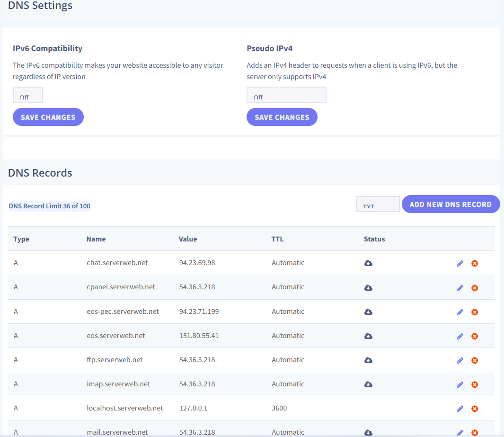The width and height of the screenshot is (504, 437).
Task: Toggle the cloud status for imap.serverweb.net
Action: [368, 384]
